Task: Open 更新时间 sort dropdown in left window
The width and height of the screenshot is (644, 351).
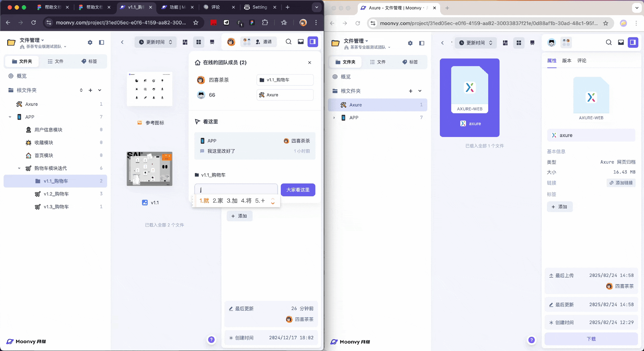Action: [x=155, y=42]
